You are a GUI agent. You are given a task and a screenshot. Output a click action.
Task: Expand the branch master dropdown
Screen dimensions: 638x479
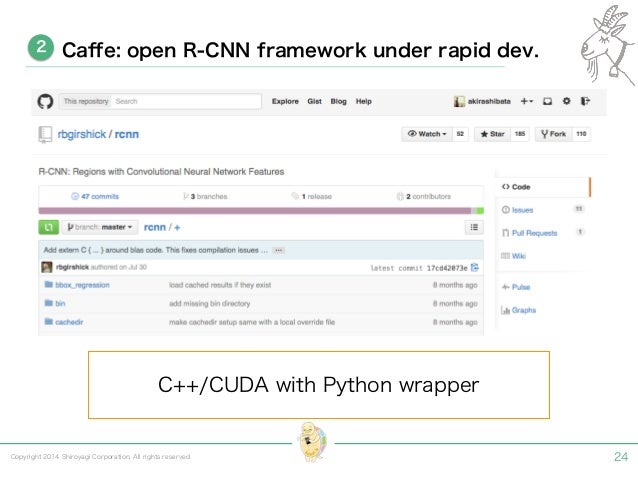tap(100, 227)
